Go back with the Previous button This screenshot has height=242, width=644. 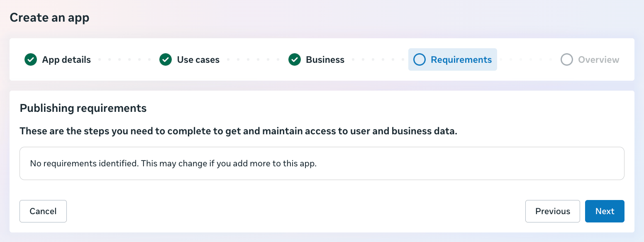[553, 211]
